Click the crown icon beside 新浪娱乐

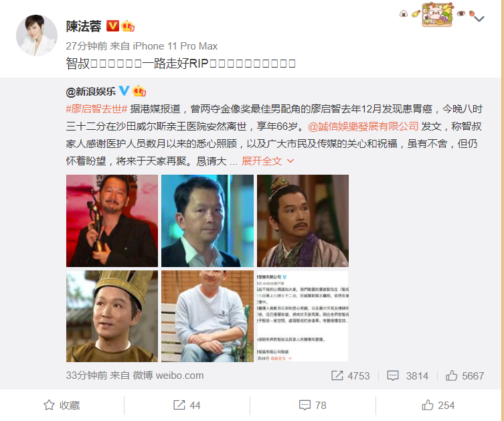pos(139,90)
